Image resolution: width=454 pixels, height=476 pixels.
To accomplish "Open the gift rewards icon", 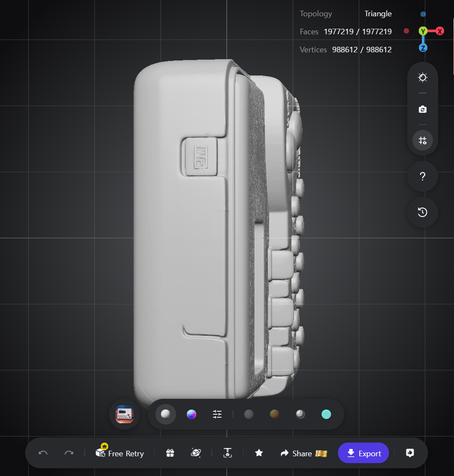I will pyautogui.click(x=170, y=453).
